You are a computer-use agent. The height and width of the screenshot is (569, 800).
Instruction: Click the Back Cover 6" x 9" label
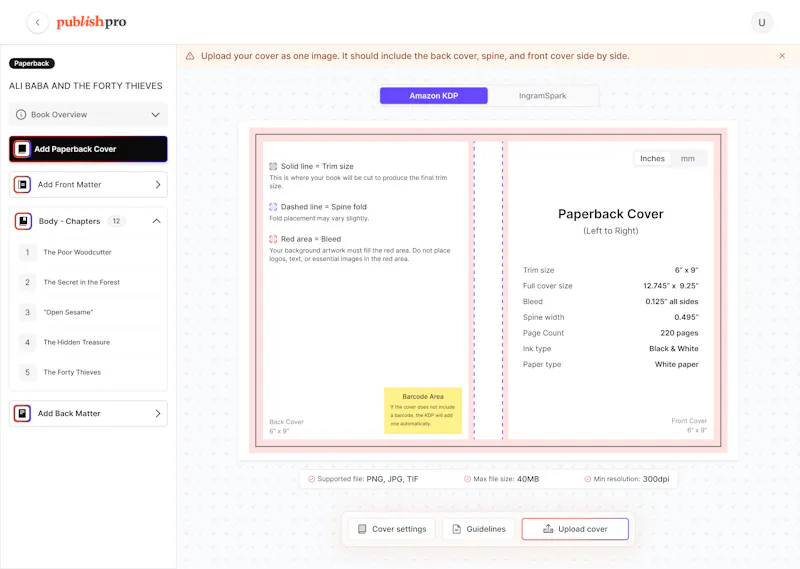pyautogui.click(x=286, y=427)
